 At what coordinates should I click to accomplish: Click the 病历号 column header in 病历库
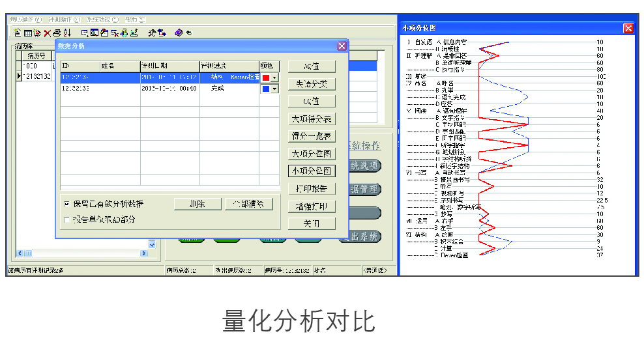click(x=36, y=55)
